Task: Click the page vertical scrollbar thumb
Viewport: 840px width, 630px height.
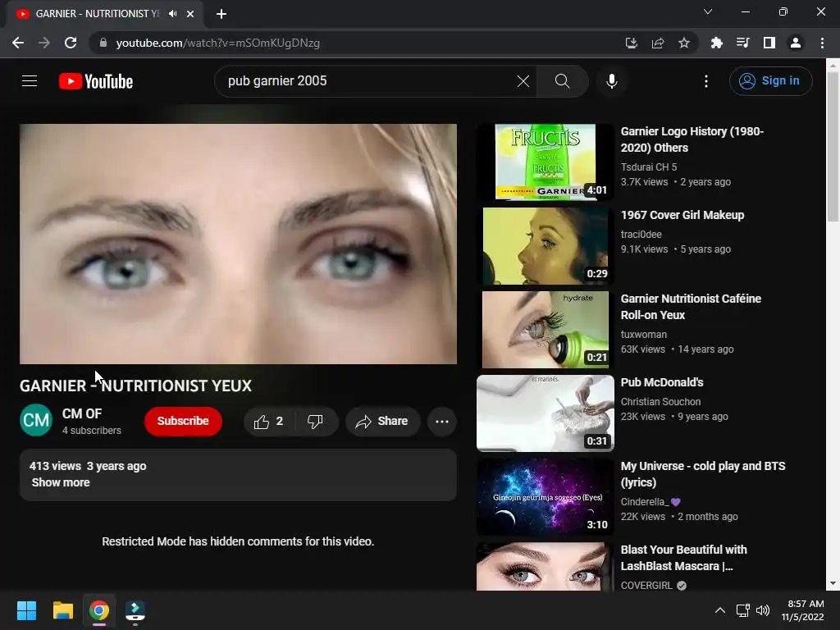Action: (x=833, y=146)
